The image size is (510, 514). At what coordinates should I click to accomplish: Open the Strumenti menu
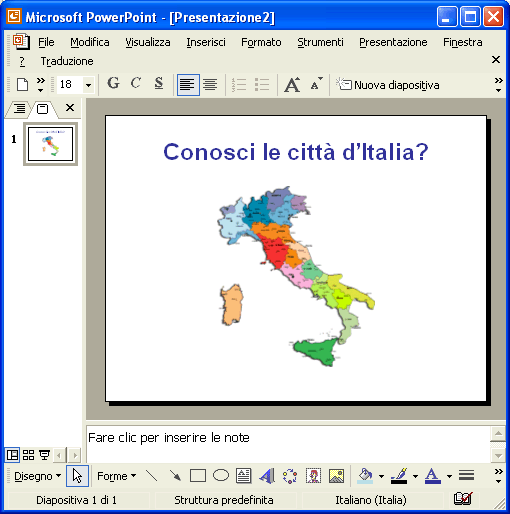(x=320, y=42)
